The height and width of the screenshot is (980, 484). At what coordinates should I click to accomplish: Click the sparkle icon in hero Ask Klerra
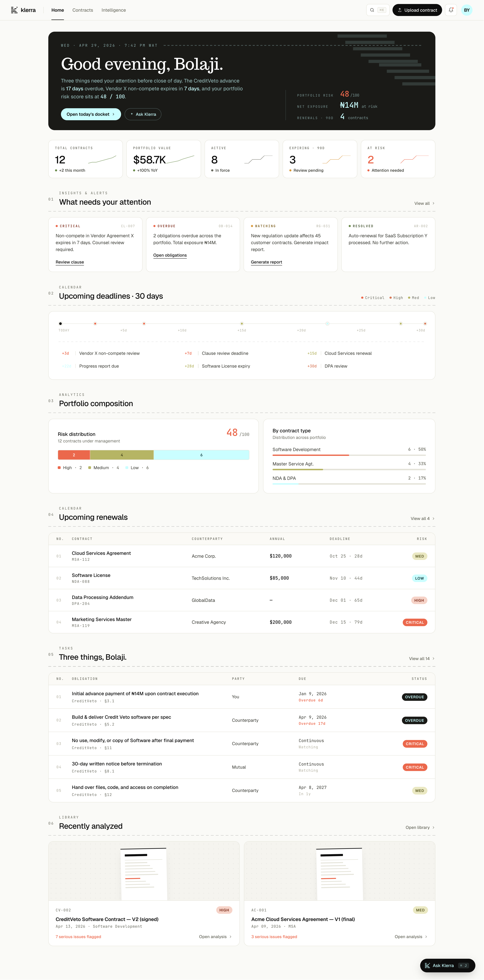click(x=132, y=114)
